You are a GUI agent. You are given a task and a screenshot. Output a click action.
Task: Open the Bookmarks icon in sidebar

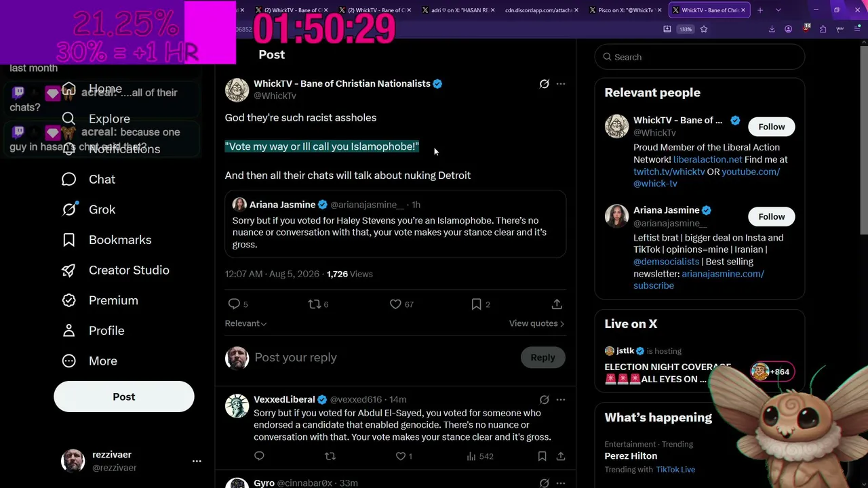tap(68, 240)
